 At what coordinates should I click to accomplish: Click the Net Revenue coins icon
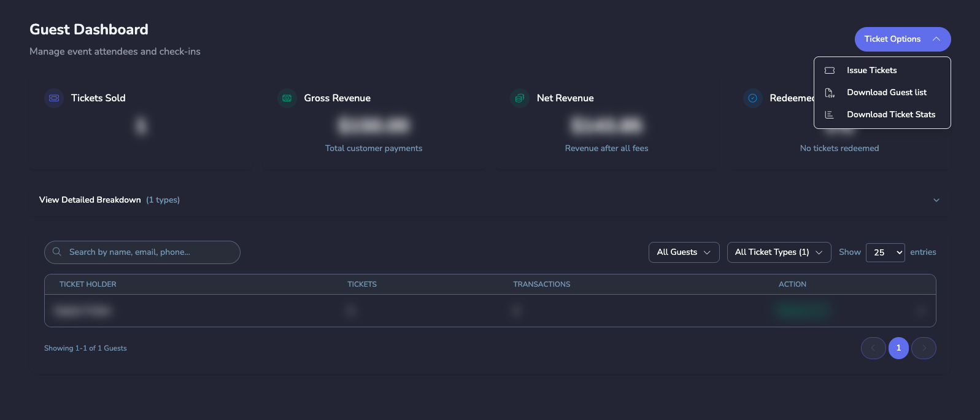tap(519, 98)
